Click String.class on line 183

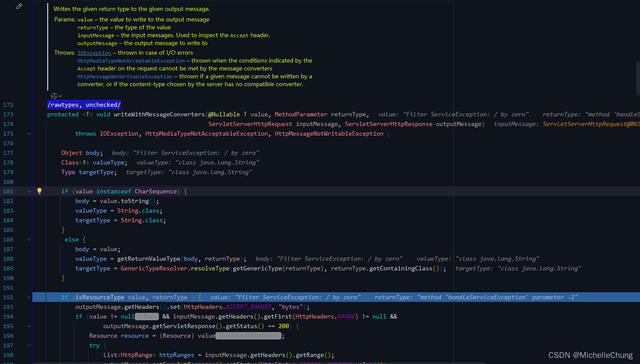coord(138,210)
